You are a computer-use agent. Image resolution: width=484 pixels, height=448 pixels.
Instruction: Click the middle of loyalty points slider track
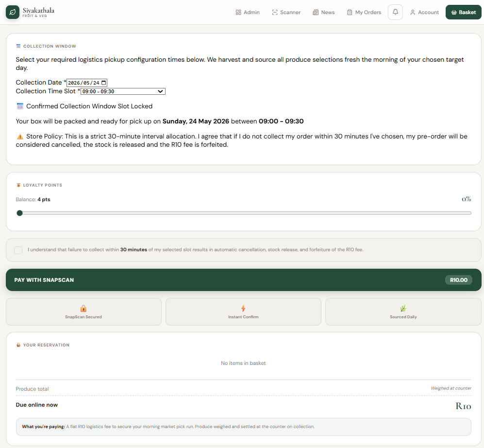[244, 213]
